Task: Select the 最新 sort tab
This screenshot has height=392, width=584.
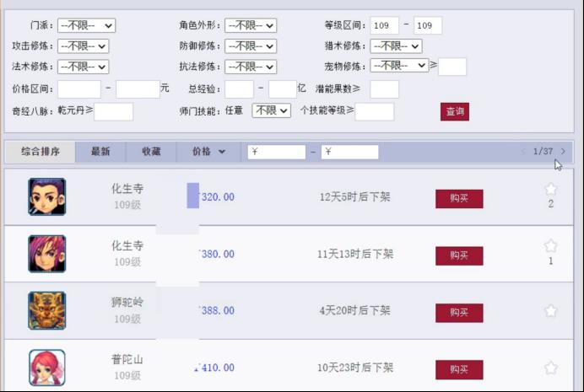Action: [100, 152]
